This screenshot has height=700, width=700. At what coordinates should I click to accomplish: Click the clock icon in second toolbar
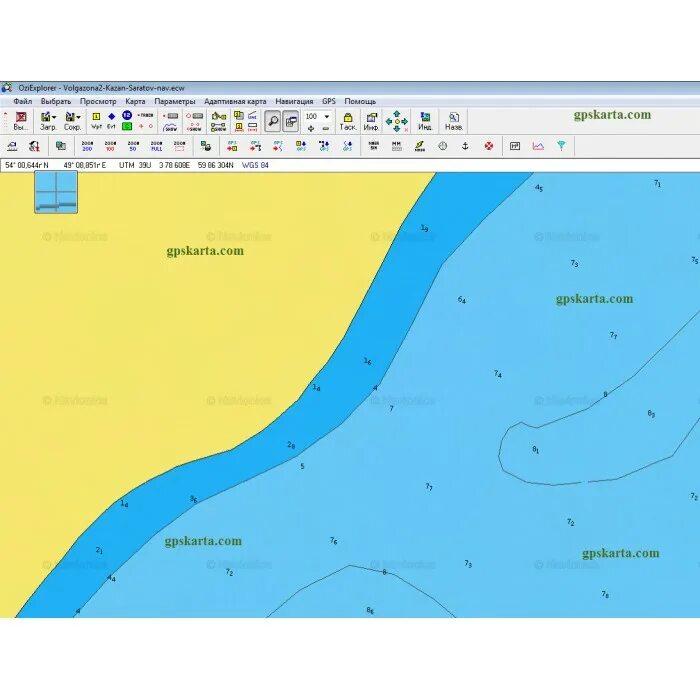(442, 146)
